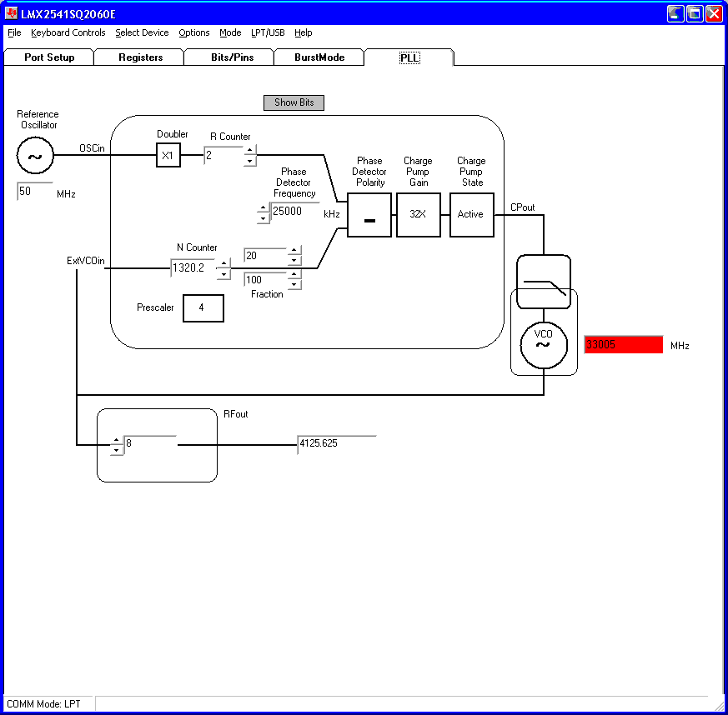Click the RFout output divider block
Viewport: 728px width, 715px height.
click(157, 444)
